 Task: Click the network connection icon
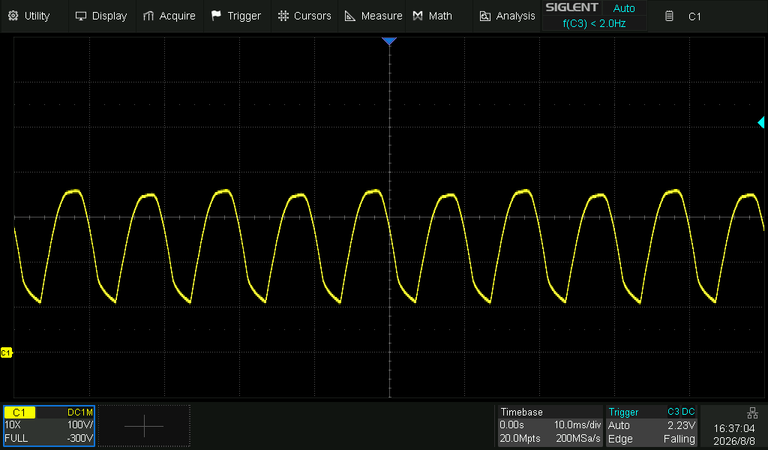(753, 413)
